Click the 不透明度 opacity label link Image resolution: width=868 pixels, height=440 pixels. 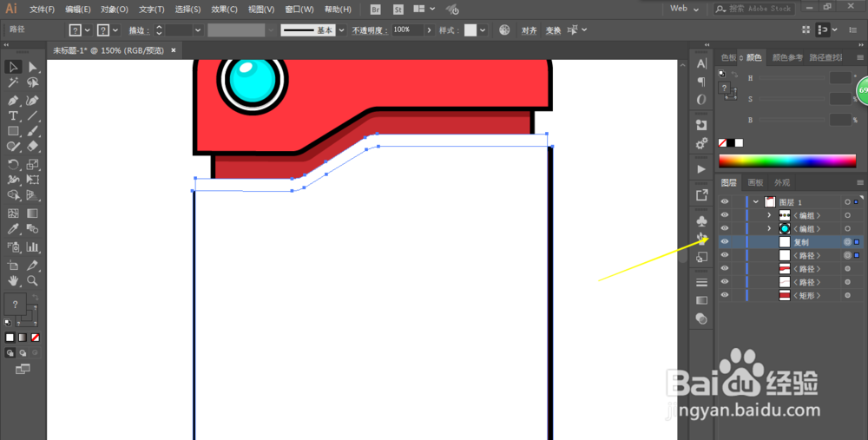[x=370, y=30]
